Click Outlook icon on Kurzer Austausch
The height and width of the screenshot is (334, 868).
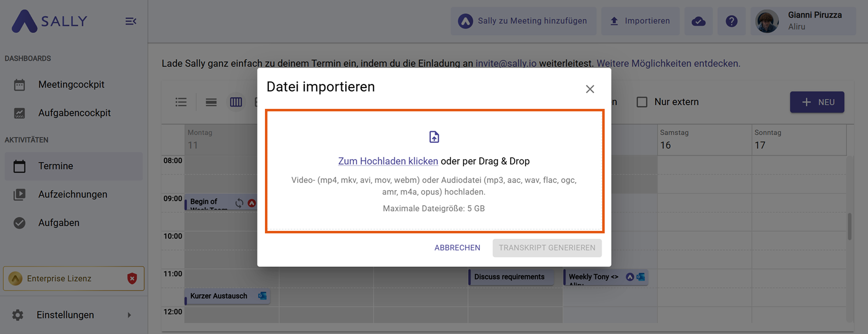click(262, 296)
